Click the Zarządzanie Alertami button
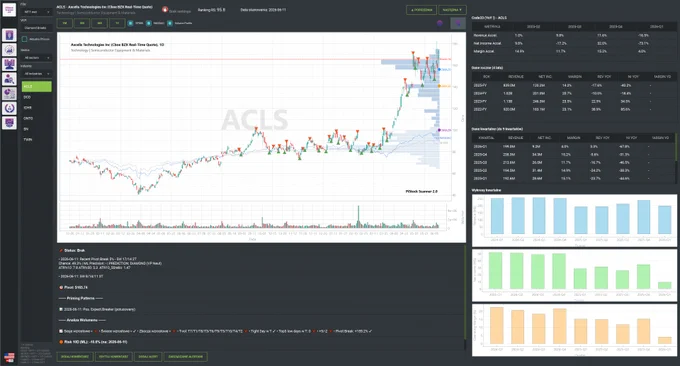Image resolution: width=680 pixels, height=366 pixels. click(186, 356)
